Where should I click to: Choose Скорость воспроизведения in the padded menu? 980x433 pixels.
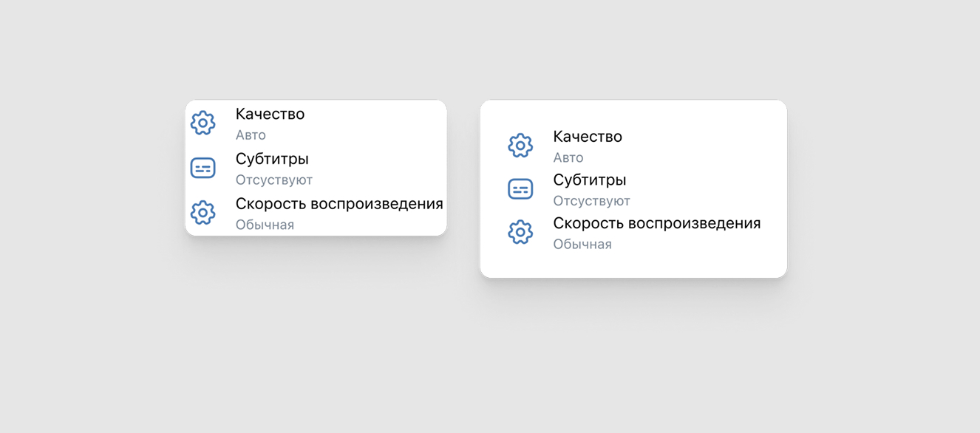tap(657, 223)
